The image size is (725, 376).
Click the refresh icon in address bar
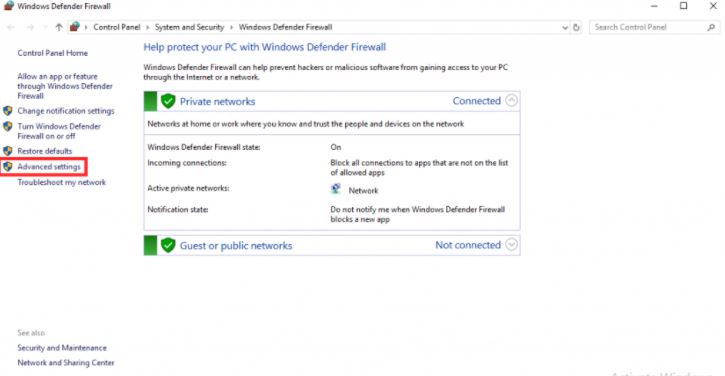pyautogui.click(x=576, y=27)
